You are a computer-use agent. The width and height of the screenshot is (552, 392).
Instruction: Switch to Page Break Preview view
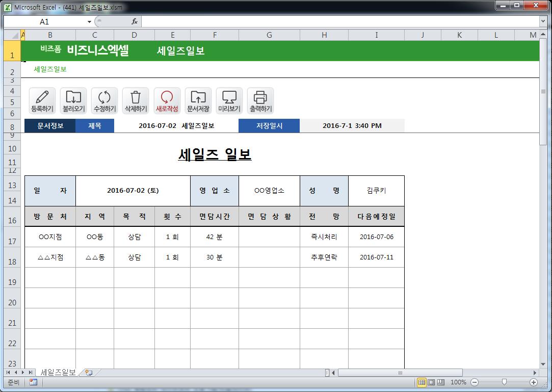pyautogui.click(x=441, y=382)
